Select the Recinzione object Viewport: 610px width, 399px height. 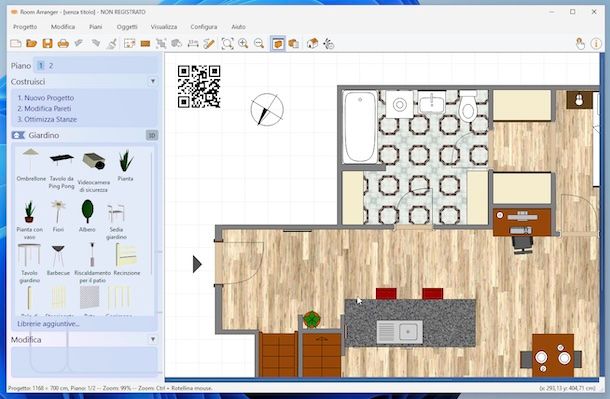[x=126, y=259]
